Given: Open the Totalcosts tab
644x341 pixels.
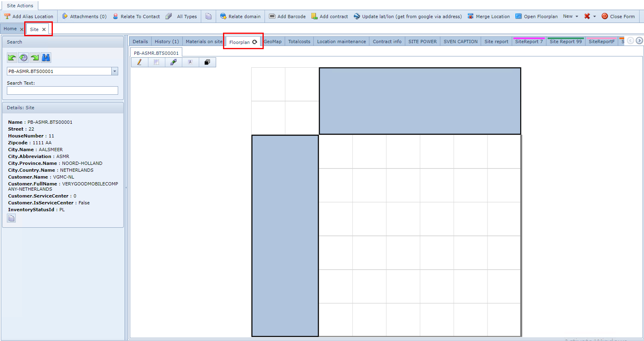Looking at the screenshot, I should click(x=299, y=42).
